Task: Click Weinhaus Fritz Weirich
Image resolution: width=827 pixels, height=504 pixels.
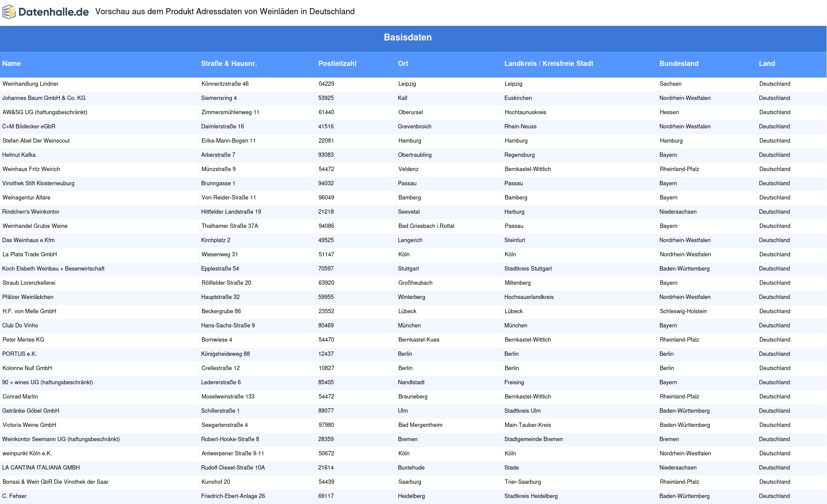Action: pyautogui.click(x=31, y=169)
